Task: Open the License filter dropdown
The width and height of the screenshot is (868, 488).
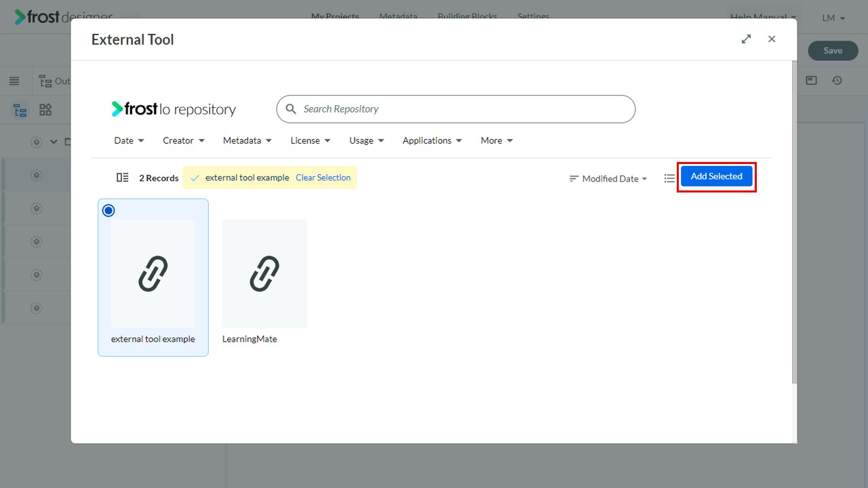Action: click(x=311, y=140)
